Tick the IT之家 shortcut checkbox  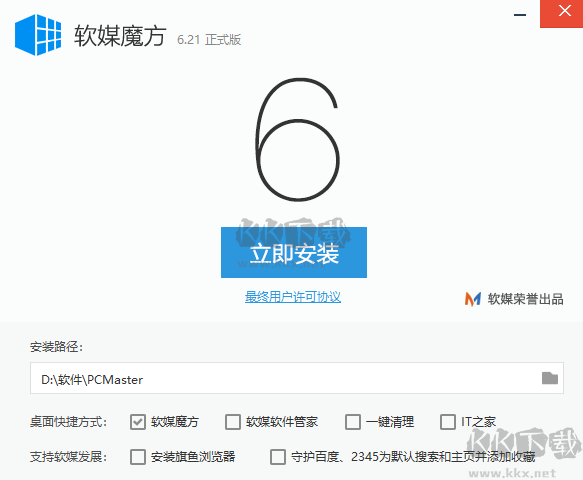(448, 422)
